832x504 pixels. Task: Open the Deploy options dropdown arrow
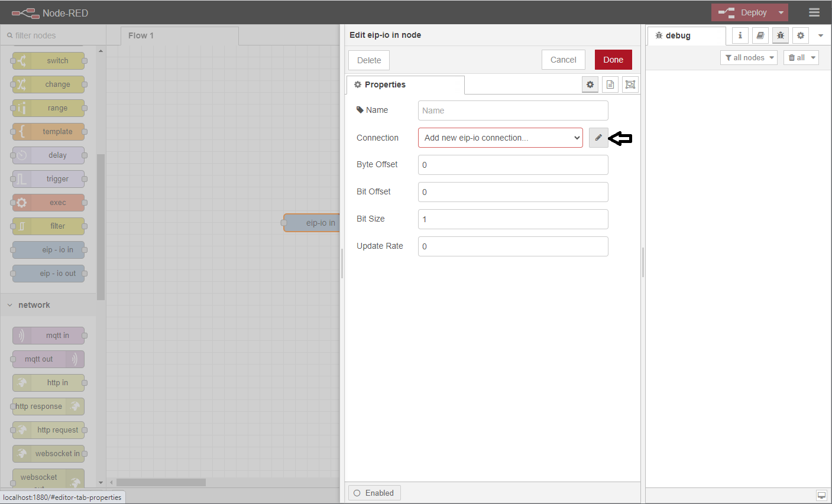781,12
